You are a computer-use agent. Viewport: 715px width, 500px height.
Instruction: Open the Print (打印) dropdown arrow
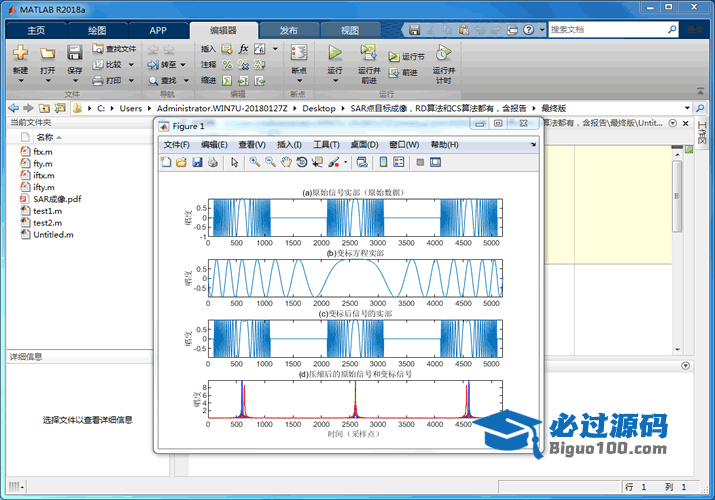coord(131,81)
